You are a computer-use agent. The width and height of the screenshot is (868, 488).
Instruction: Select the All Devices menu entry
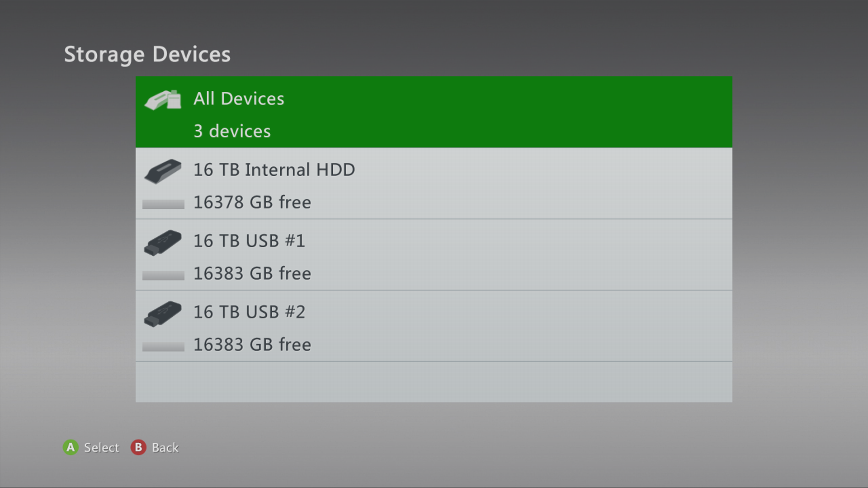(434, 112)
